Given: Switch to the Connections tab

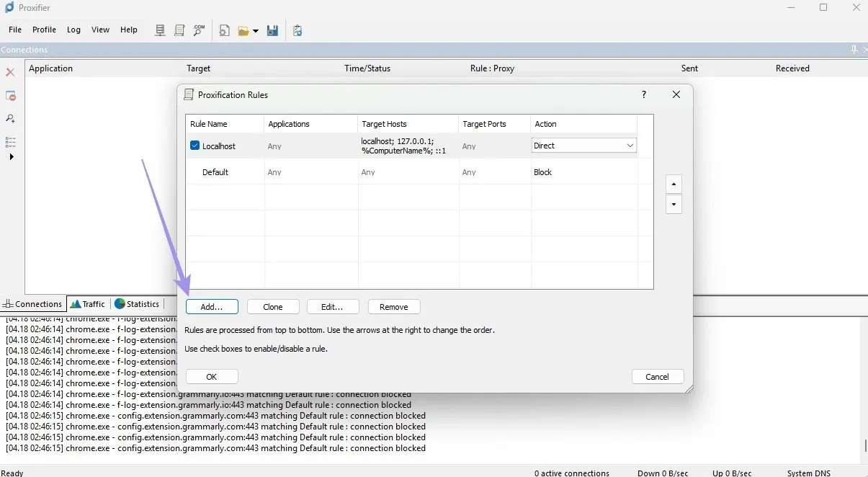Looking at the screenshot, I should coord(33,304).
